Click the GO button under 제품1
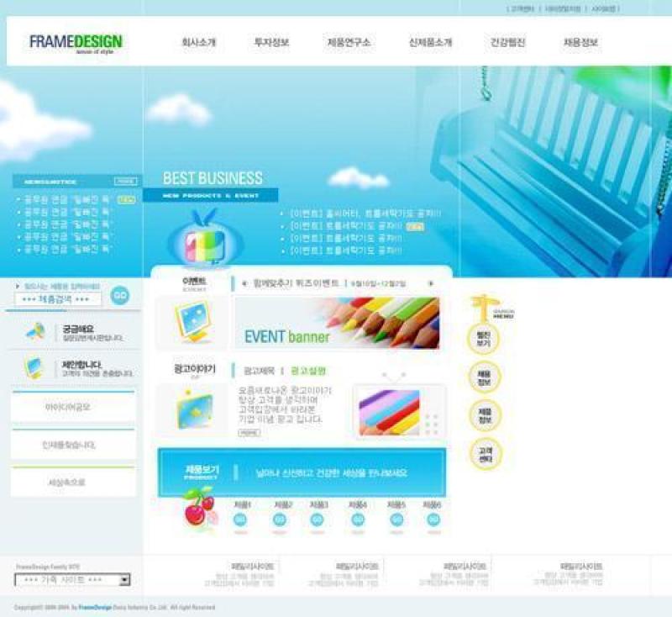Image resolution: width=672 pixels, height=617 pixels. (240, 520)
